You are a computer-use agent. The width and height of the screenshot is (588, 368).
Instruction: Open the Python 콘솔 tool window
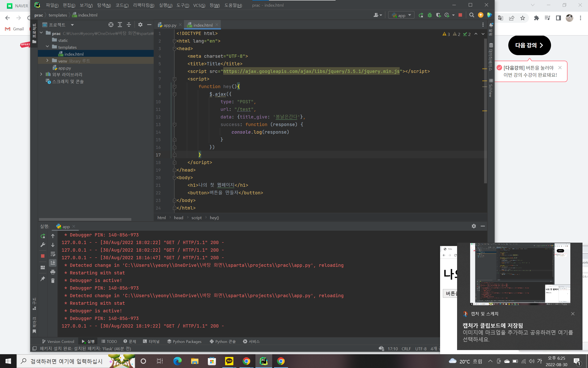click(223, 341)
